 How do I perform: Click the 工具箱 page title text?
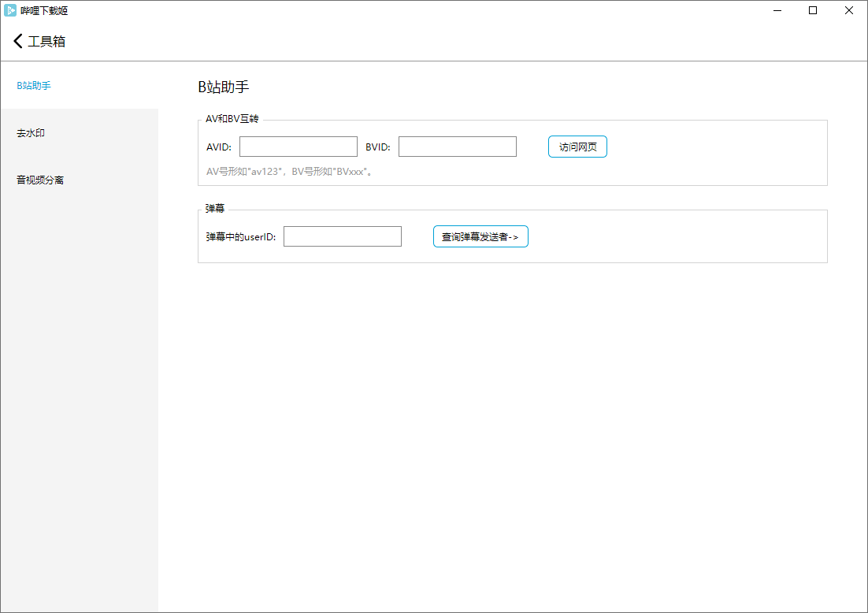46,42
